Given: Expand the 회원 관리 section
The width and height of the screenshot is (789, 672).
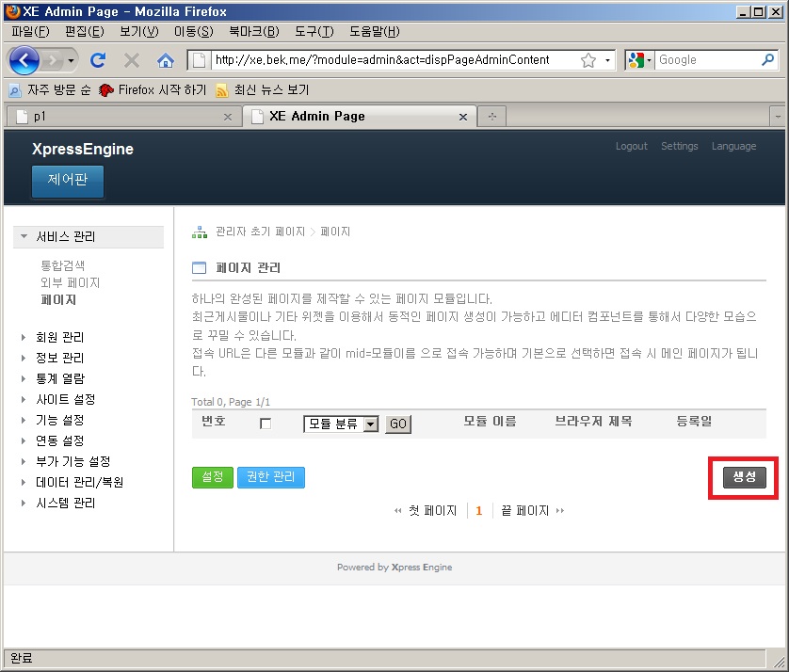Looking at the screenshot, I should 59,337.
